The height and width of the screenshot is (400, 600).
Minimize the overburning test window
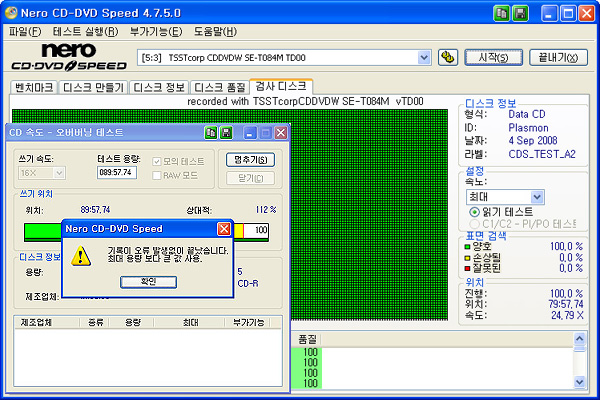pos(250,133)
